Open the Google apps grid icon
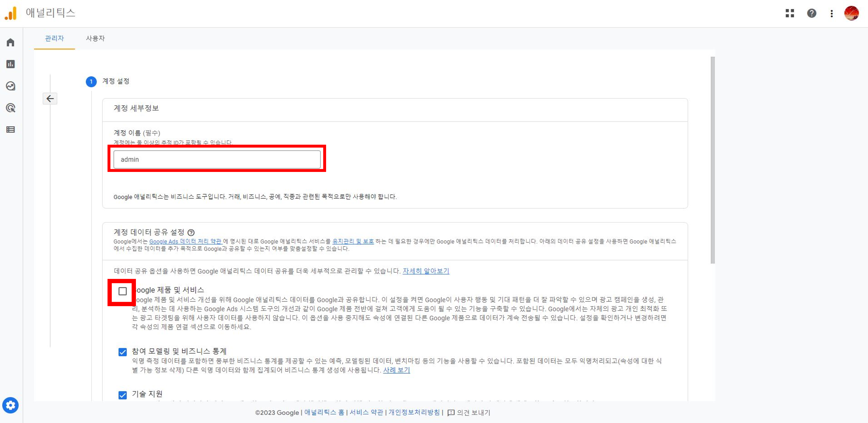 pos(790,13)
